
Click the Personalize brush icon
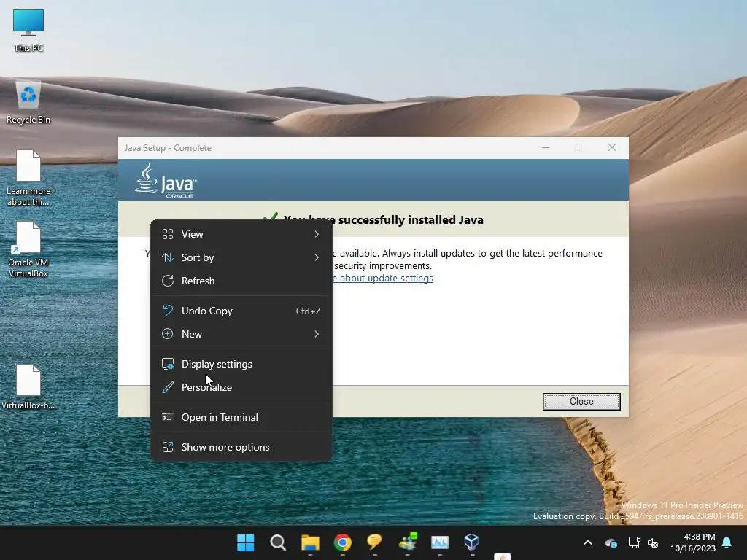(168, 388)
